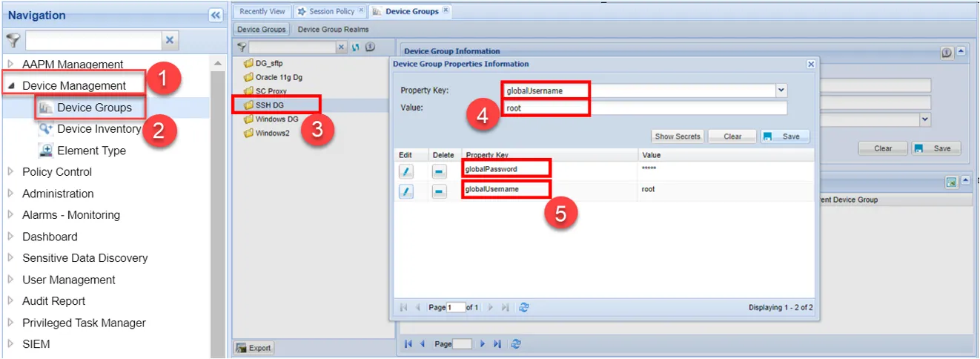Select the Element Type tree item label
The image size is (980, 359).
(91, 151)
